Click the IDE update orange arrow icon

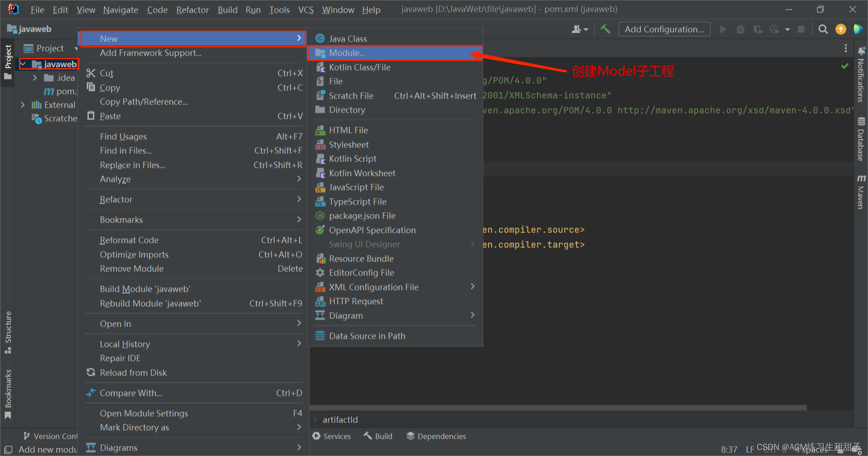click(x=841, y=29)
